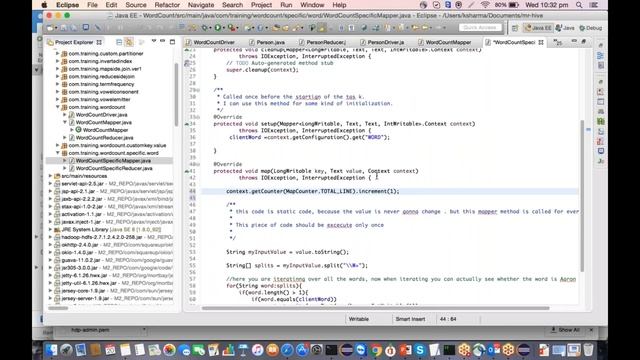Open dropdown arrow next to Run button
The height and width of the screenshot is (360, 640).
click(224, 28)
